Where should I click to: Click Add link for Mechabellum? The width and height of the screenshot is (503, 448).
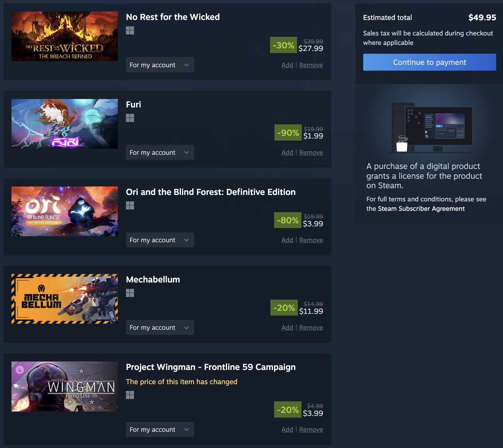coord(287,327)
